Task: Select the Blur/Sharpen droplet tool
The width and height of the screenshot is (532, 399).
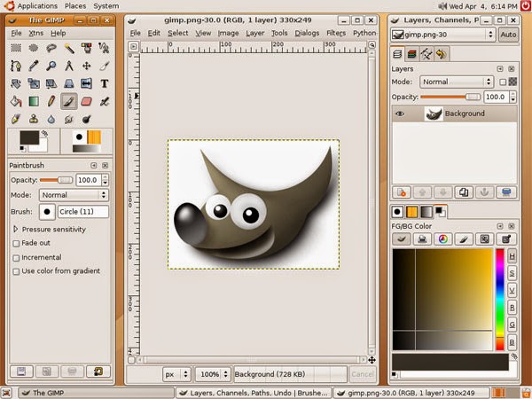Action: 51,119
